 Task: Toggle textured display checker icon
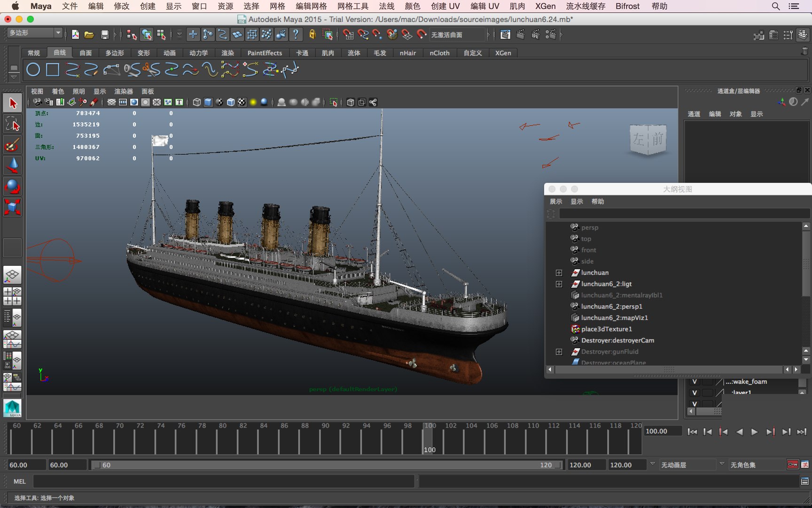(242, 102)
